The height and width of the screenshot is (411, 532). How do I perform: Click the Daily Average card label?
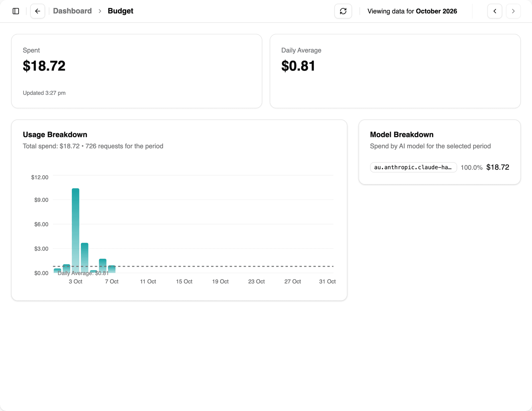[x=301, y=50]
